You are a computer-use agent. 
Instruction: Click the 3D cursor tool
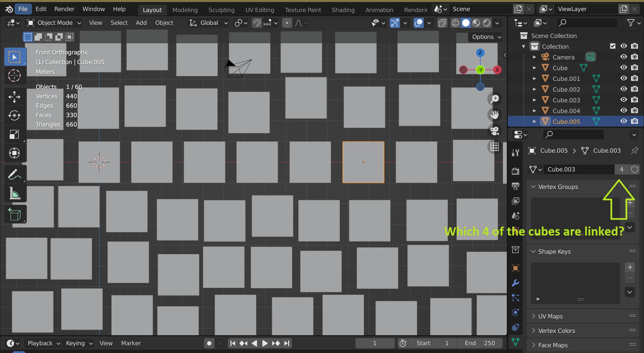14,76
